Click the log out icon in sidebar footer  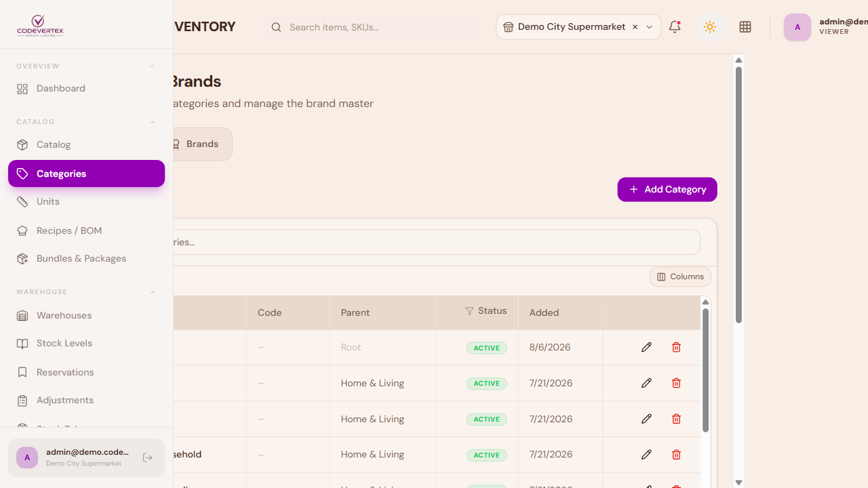(x=148, y=458)
